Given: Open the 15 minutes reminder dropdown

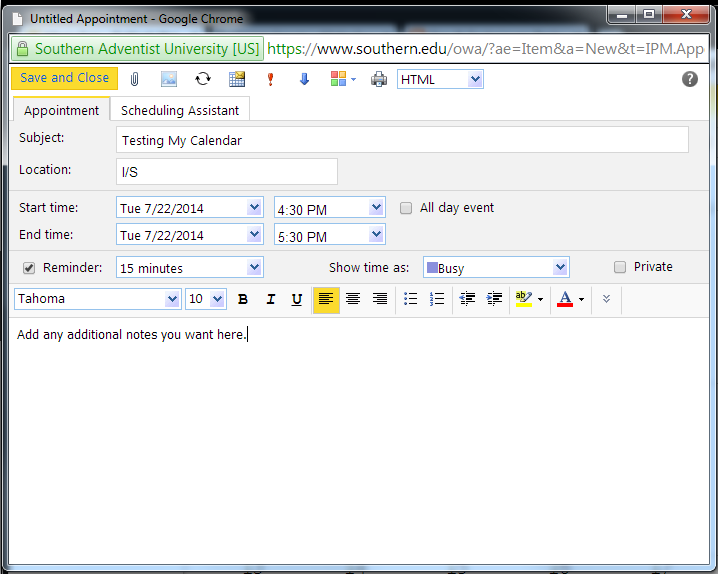Looking at the screenshot, I should point(190,268).
